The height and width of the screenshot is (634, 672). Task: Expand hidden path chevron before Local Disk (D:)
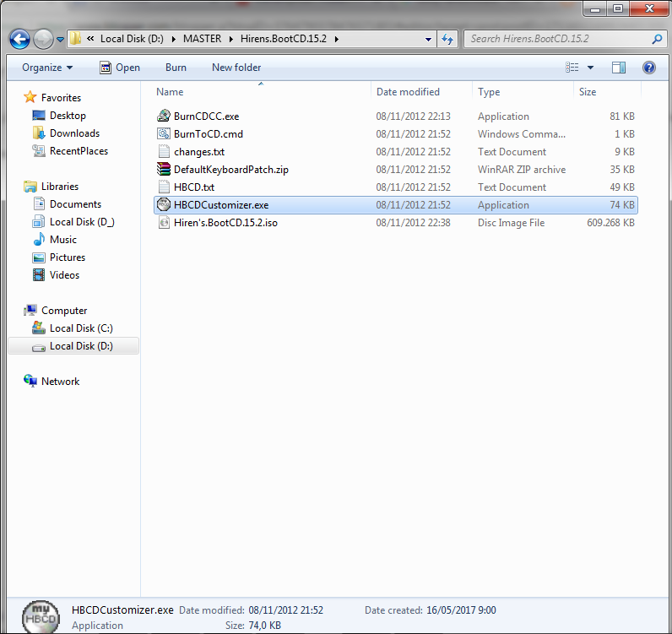[x=90, y=39]
